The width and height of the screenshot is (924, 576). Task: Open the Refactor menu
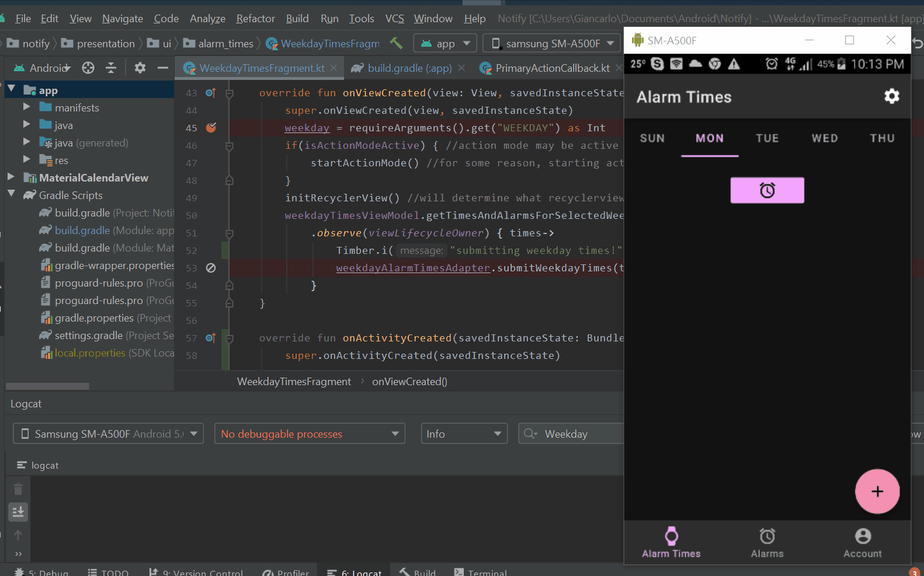(x=255, y=19)
